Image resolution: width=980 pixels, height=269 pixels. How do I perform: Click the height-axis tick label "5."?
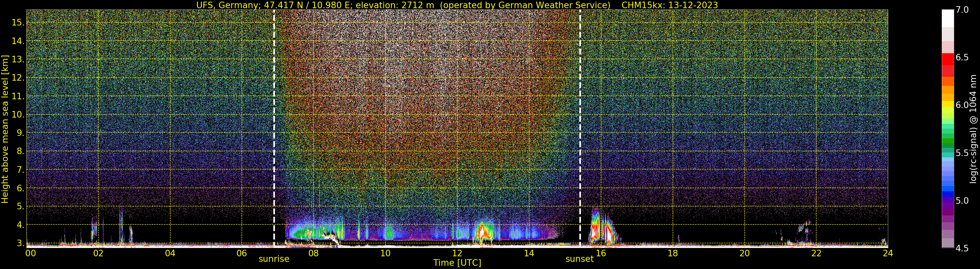[20, 206]
